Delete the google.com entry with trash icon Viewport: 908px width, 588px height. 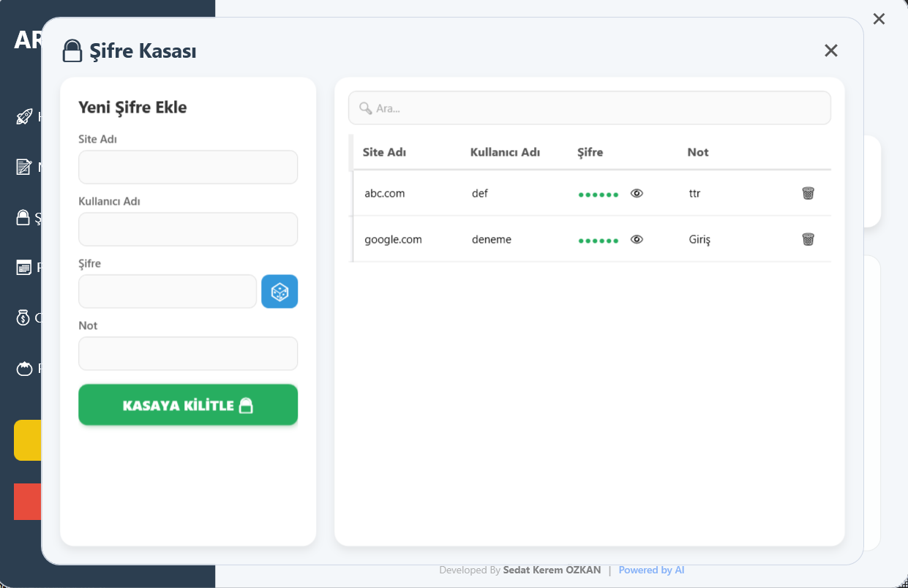tap(808, 239)
